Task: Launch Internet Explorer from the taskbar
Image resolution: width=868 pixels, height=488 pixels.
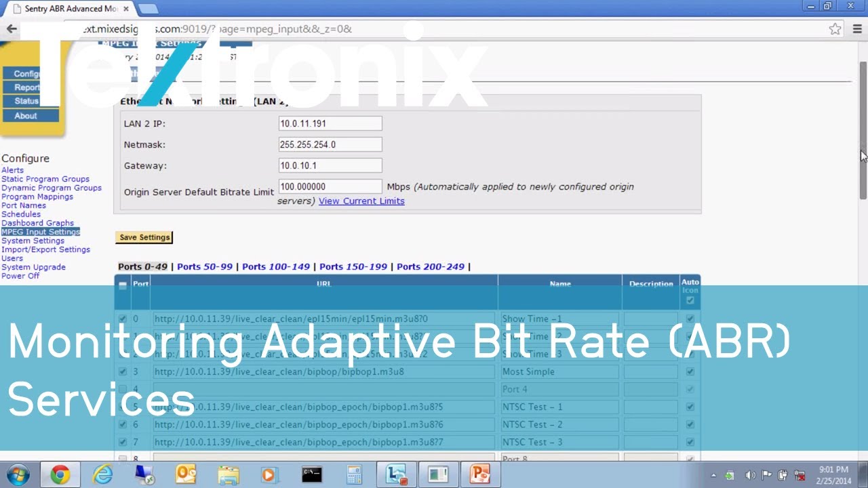Action: click(x=103, y=475)
